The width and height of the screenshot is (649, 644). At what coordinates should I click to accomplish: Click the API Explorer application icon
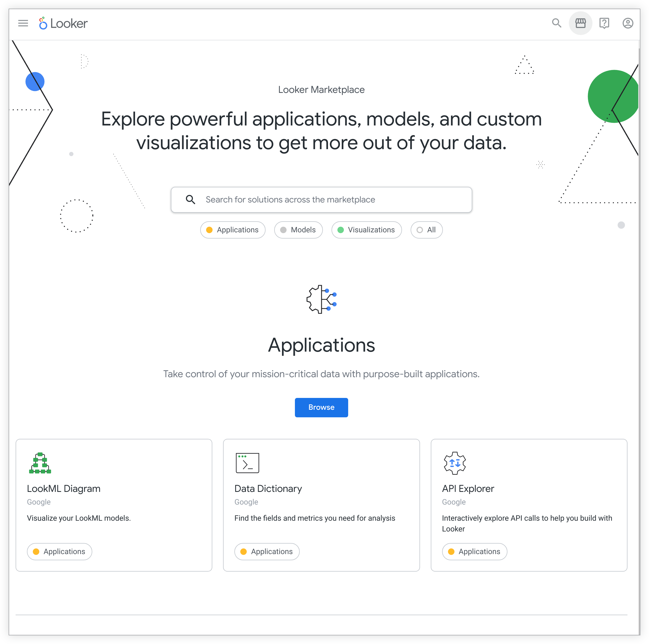(454, 463)
